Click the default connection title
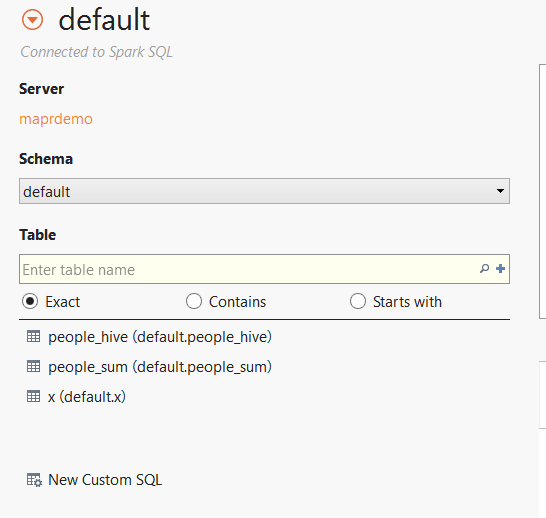Screen dimensions: 546x518 (104, 20)
